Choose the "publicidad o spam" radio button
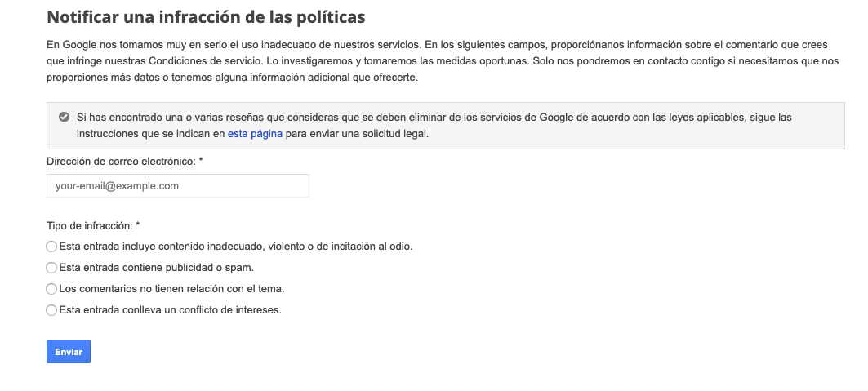The image size is (868, 391). tap(52, 268)
